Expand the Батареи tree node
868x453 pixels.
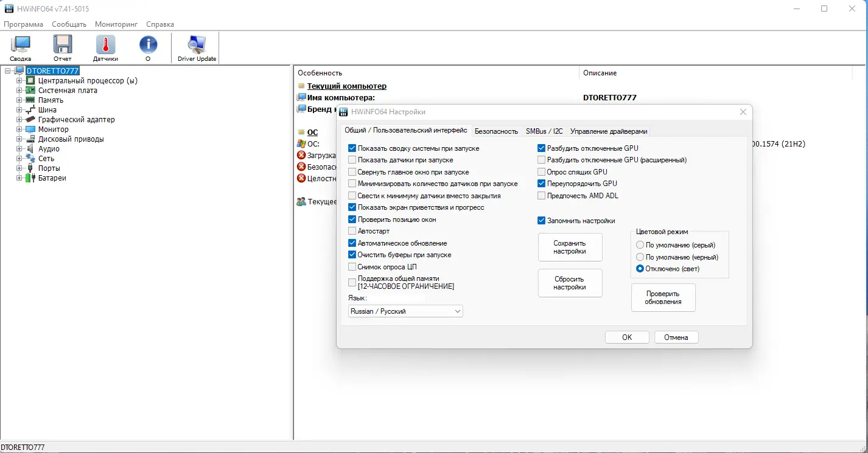[19, 178]
